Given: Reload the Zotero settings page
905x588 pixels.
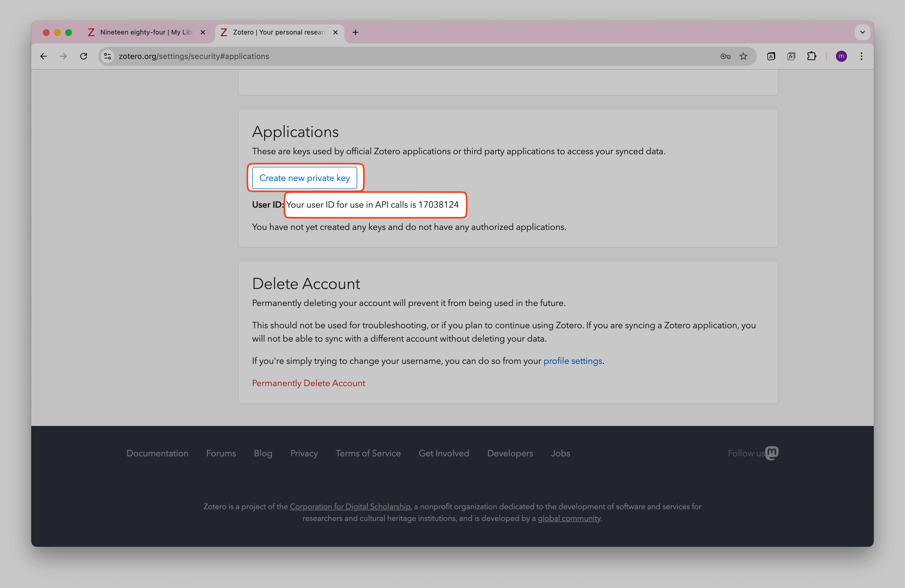Looking at the screenshot, I should pos(84,56).
